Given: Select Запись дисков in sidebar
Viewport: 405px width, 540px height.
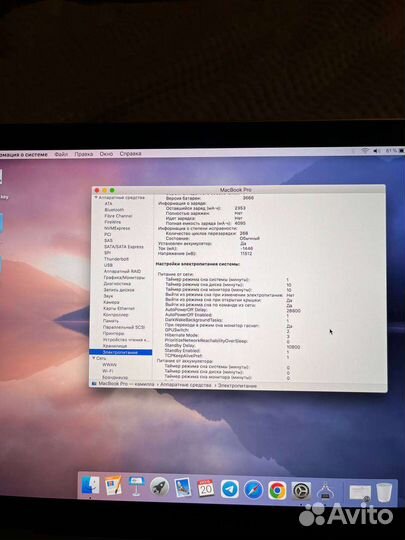Looking at the screenshot, I should (119, 290).
